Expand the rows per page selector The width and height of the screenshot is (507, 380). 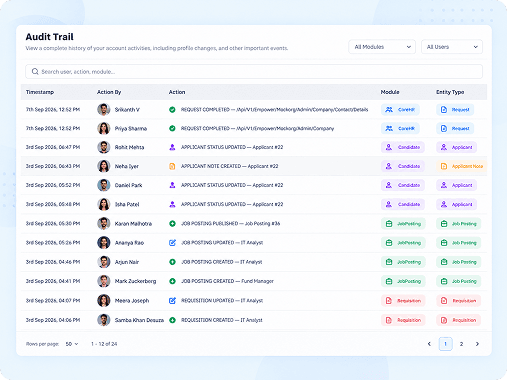(72, 344)
